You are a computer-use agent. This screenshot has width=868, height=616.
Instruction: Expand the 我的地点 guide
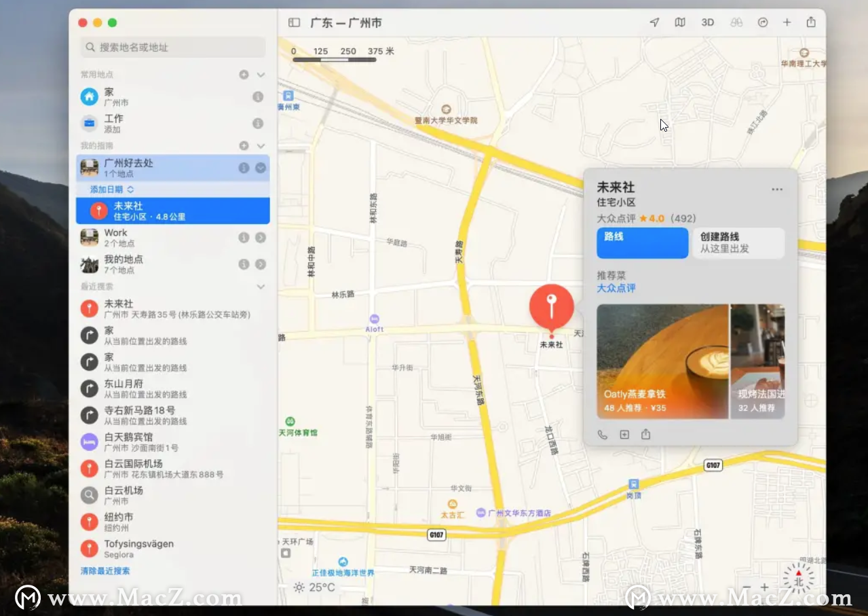(261, 264)
